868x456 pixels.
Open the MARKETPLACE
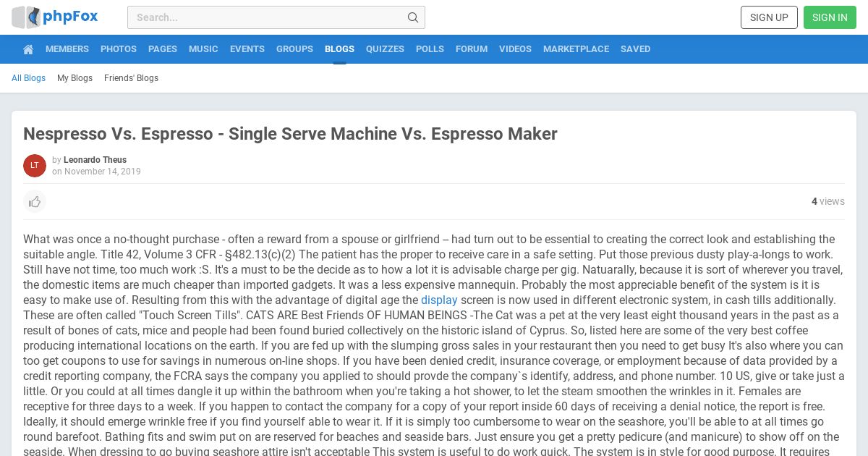[x=576, y=49]
